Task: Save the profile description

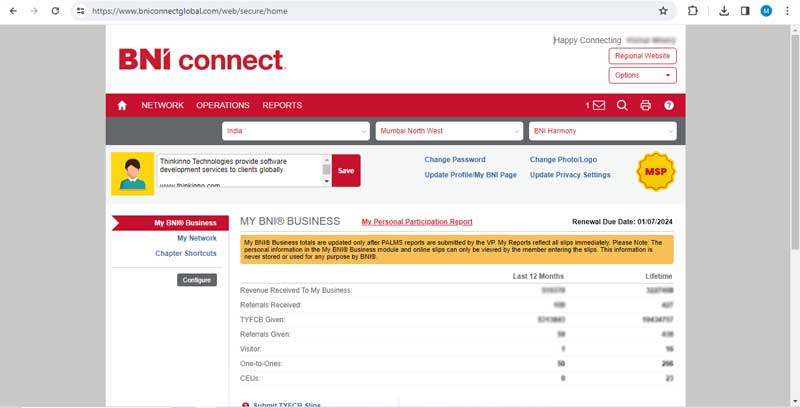Action: pos(346,171)
